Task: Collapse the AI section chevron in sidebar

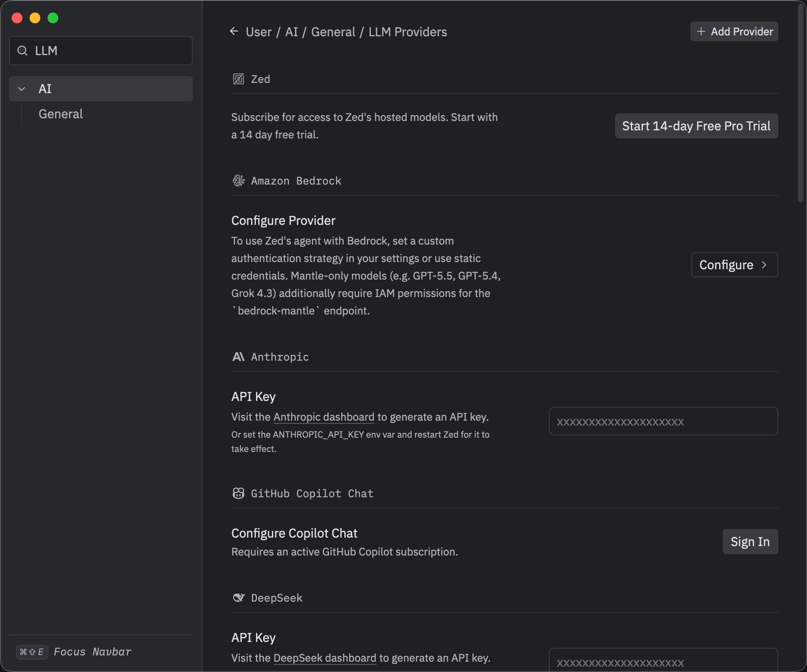Action: pyautogui.click(x=22, y=89)
